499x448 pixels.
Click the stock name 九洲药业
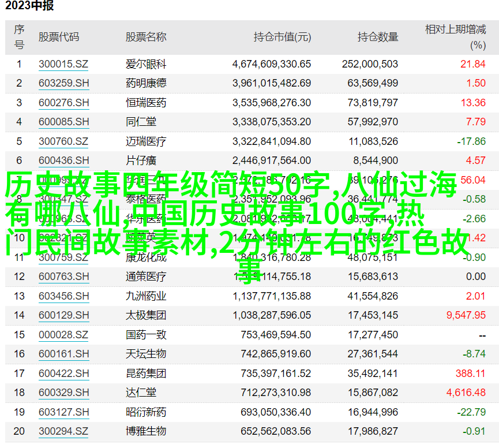coord(146,296)
